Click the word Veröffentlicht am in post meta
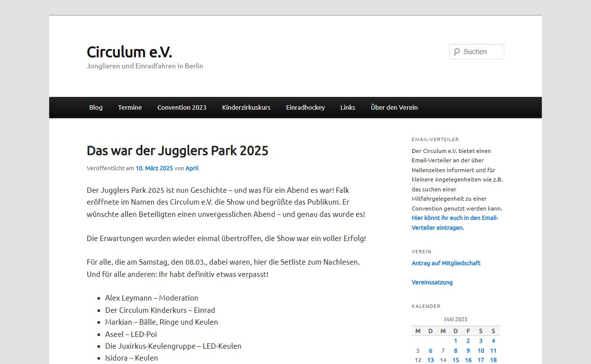591x364 pixels. click(x=110, y=168)
